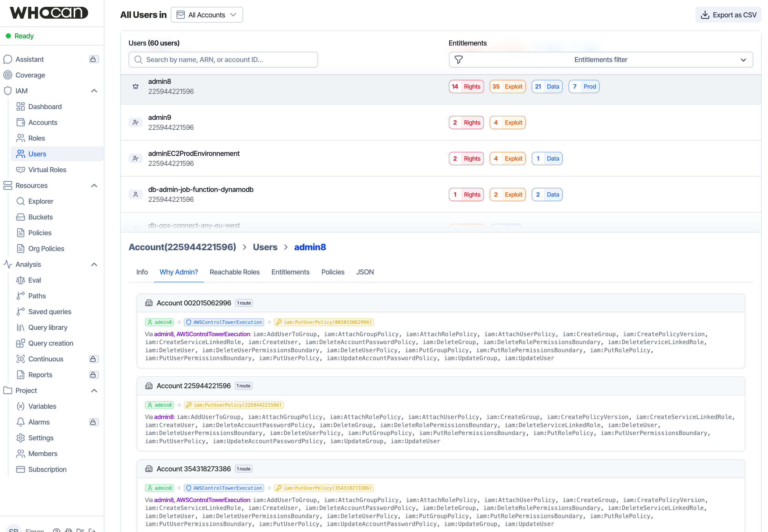Open the Assistant chat icon in sidebar
This screenshot has height=532, width=768.
[x=8, y=59]
